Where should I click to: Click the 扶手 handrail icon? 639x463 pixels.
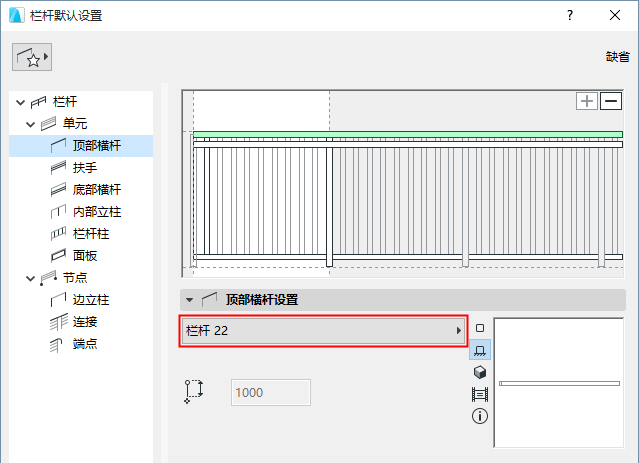(x=58, y=168)
